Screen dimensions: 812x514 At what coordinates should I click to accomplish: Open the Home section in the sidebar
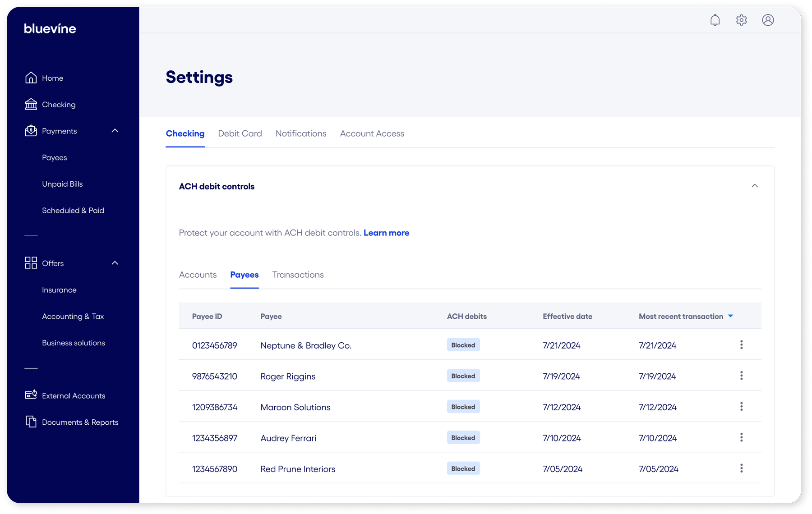(x=31, y=78)
